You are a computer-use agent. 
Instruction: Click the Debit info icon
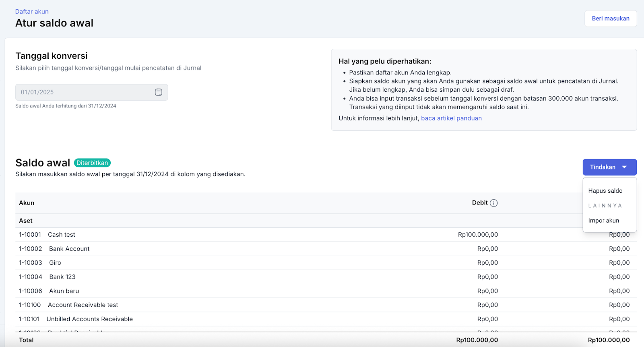pos(493,203)
